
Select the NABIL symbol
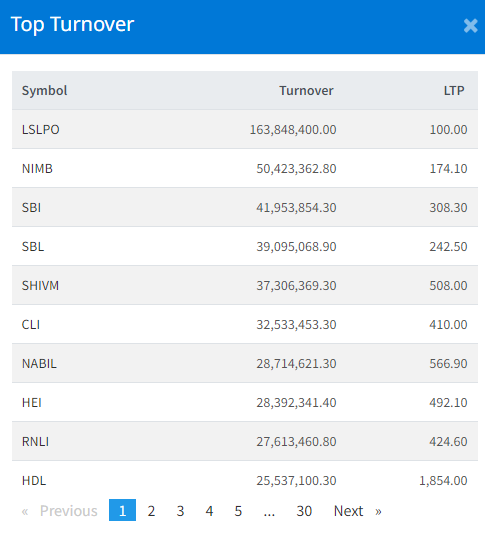click(x=39, y=364)
